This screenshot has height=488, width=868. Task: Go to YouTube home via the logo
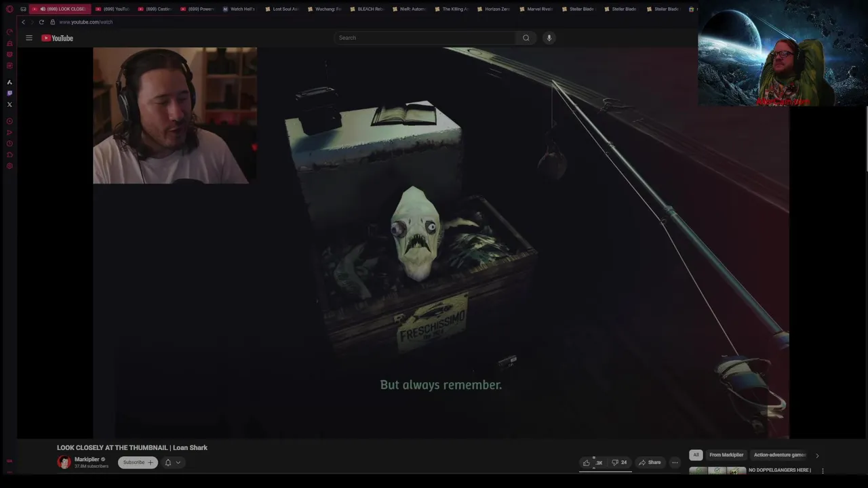57,38
